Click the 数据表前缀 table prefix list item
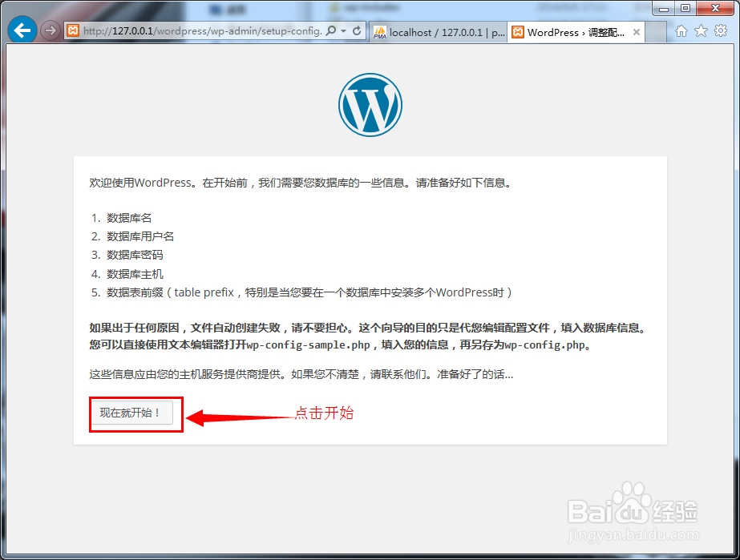Image resolution: width=740 pixels, height=560 pixels. coord(309,292)
